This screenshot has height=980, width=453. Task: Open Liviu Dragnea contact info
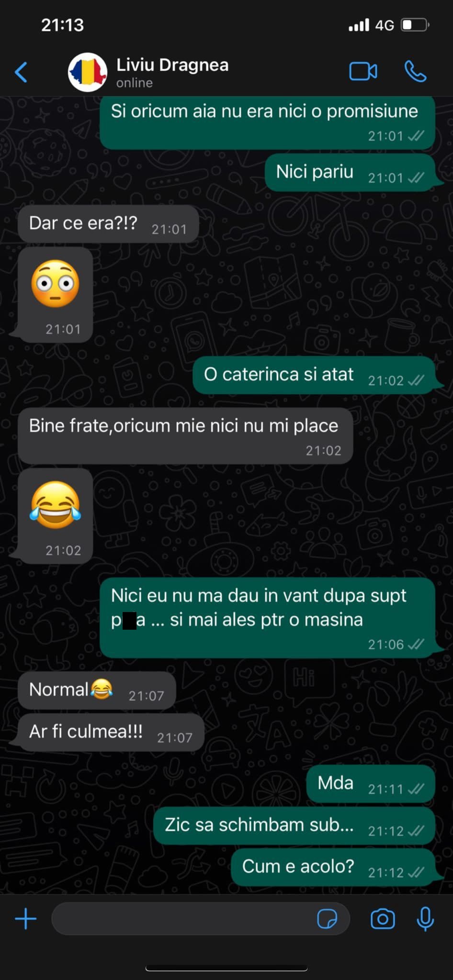pos(172,72)
